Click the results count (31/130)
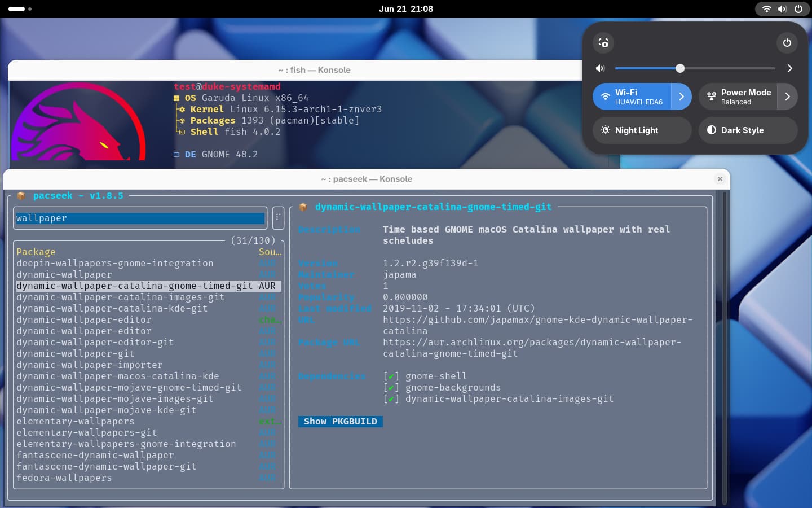 (x=253, y=241)
